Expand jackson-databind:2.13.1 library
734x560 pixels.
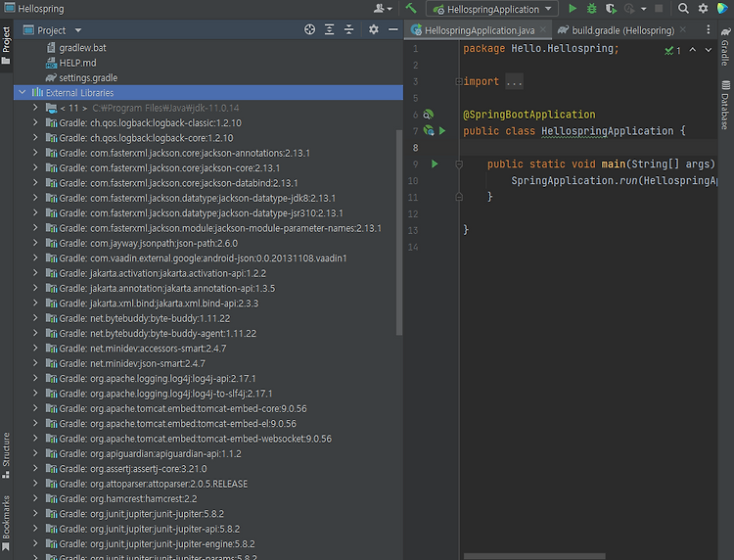(35, 183)
